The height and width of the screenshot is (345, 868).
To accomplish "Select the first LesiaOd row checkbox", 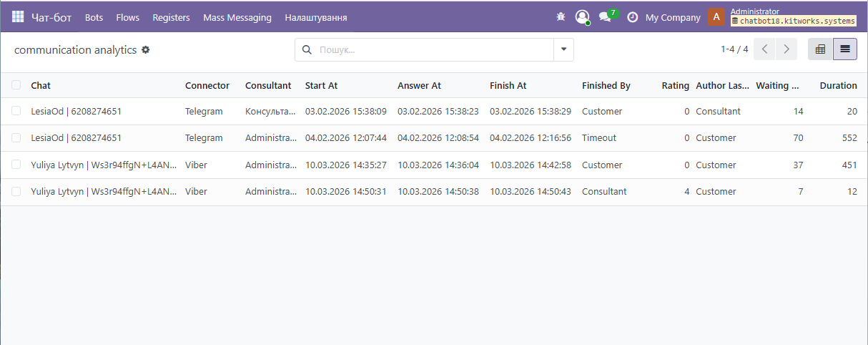I will tap(16, 111).
